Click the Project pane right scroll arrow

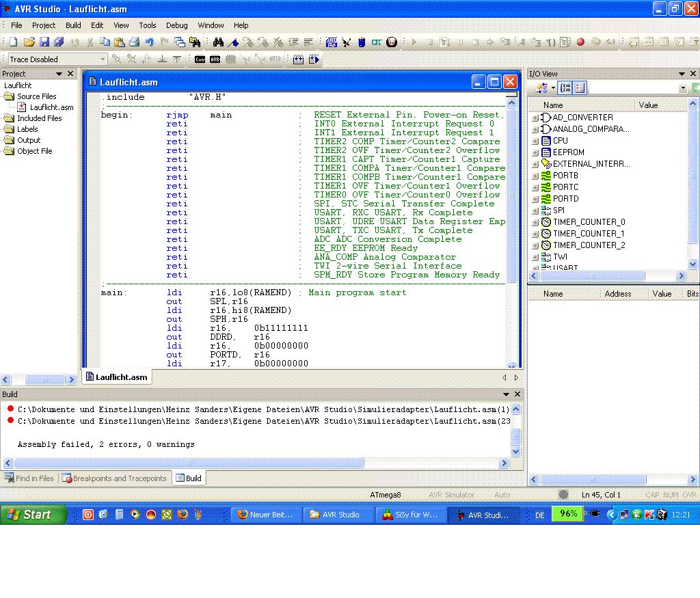tap(71, 380)
